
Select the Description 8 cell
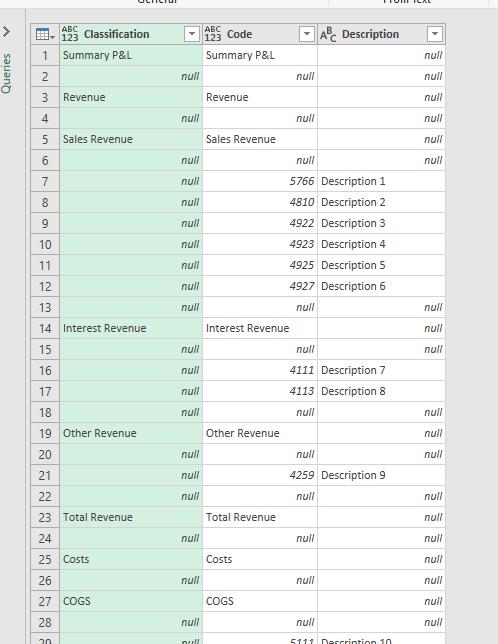pos(381,391)
